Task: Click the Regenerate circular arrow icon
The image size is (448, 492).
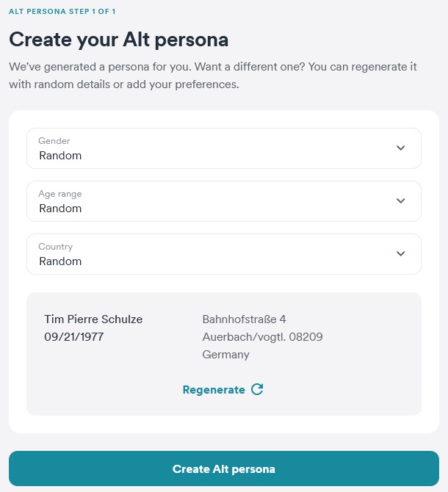Action: pos(257,389)
